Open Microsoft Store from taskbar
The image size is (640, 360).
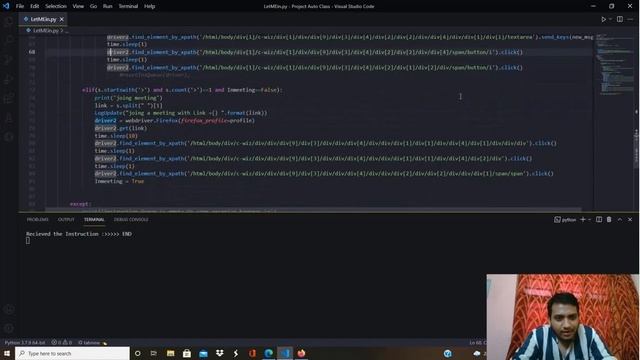(x=187, y=353)
